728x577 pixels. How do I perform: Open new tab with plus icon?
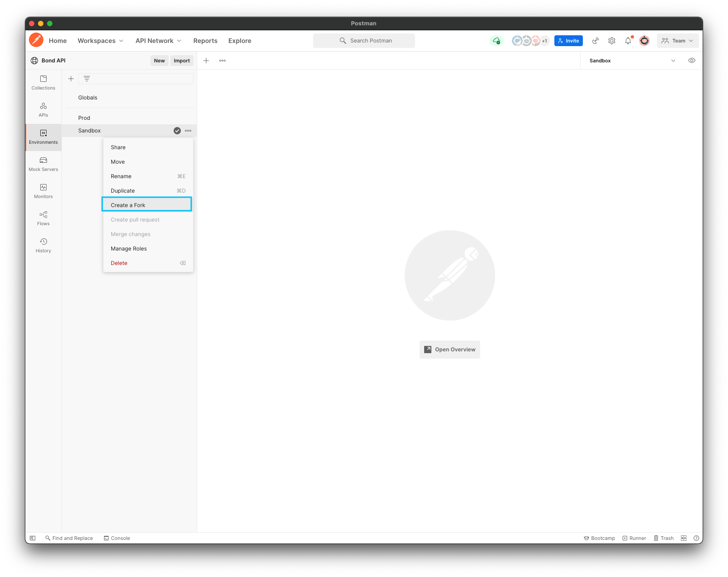[x=206, y=61]
